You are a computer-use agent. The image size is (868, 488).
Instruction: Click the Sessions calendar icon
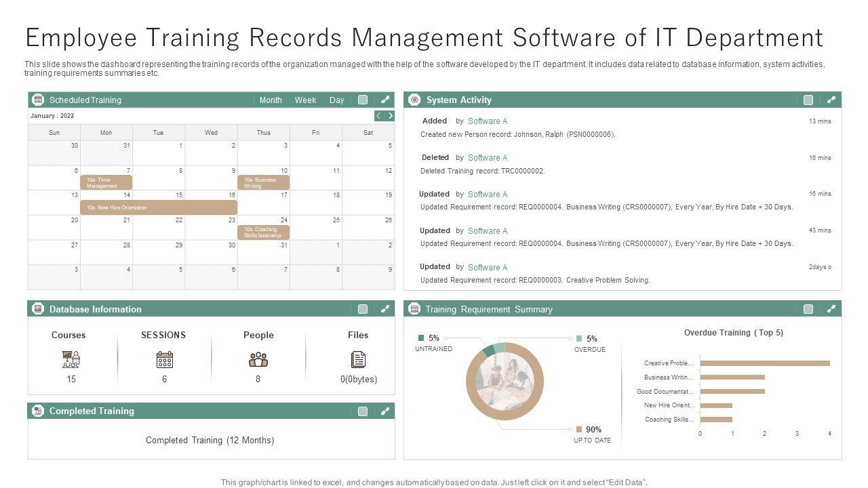click(164, 359)
